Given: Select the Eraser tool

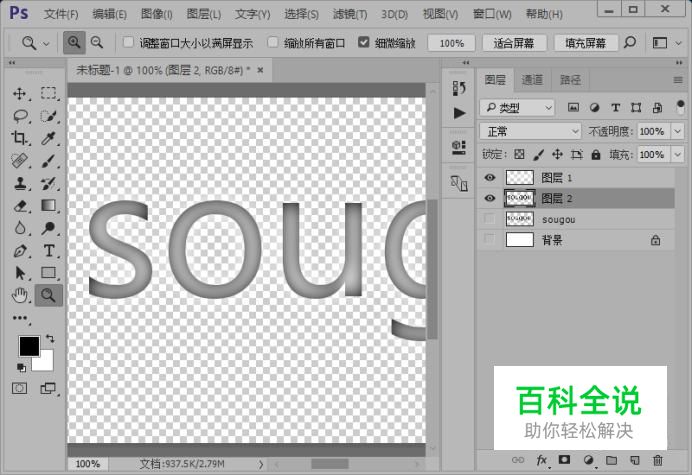Looking at the screenshot, I should click(x=20, y=206).
